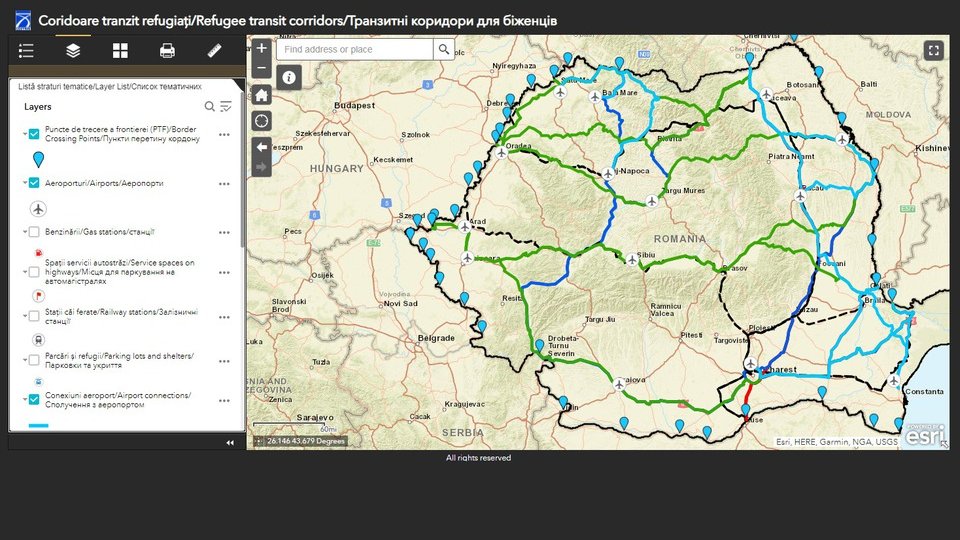Open Airport connections layer three-dot menu
The width and height of the screenshot is (960, 540).
(x=224, y=400)
